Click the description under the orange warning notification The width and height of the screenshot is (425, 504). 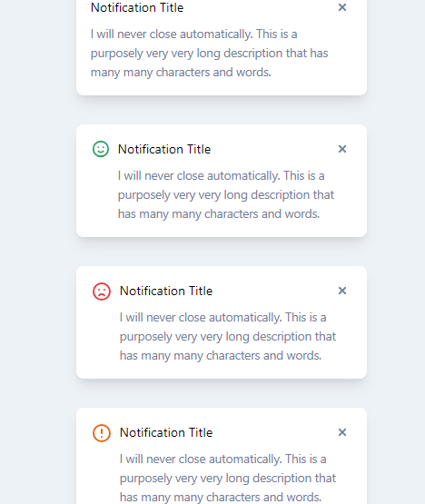point(228,479)
